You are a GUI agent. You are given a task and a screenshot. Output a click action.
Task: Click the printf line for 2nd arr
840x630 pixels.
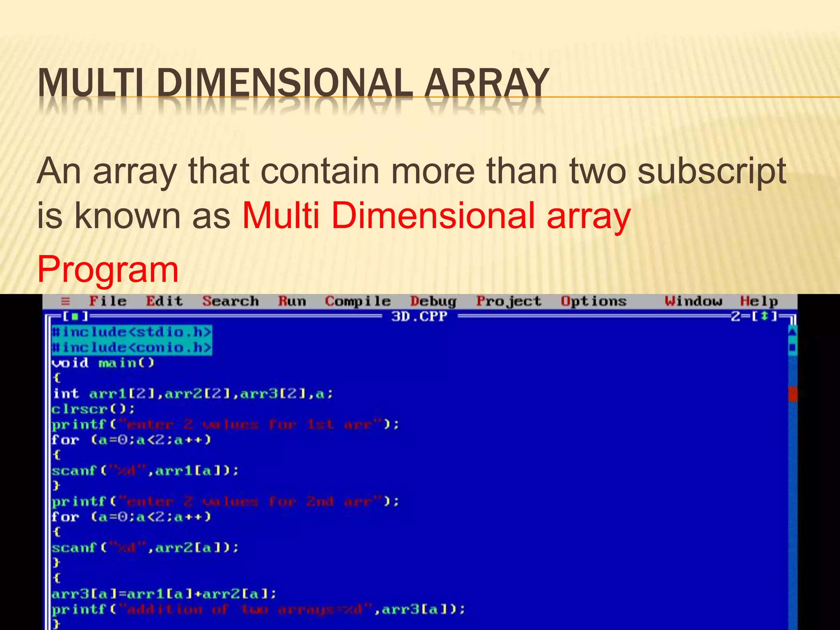point(225,502)
